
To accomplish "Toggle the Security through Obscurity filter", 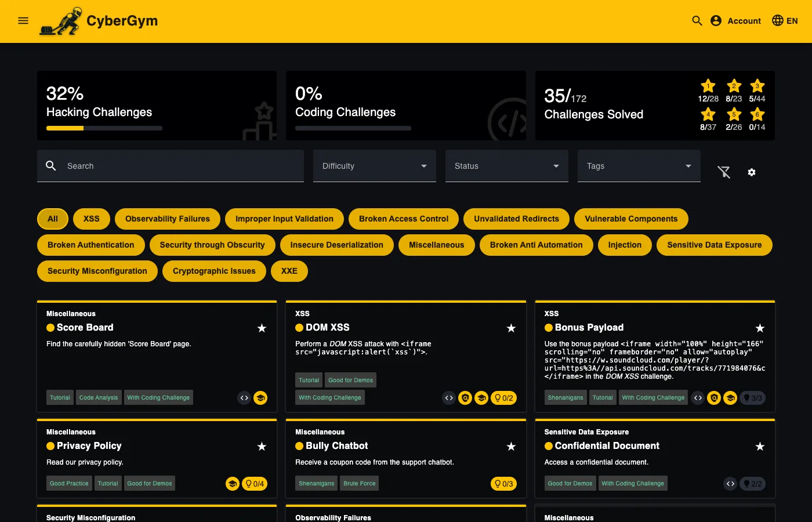I will (x=212, y=245).
